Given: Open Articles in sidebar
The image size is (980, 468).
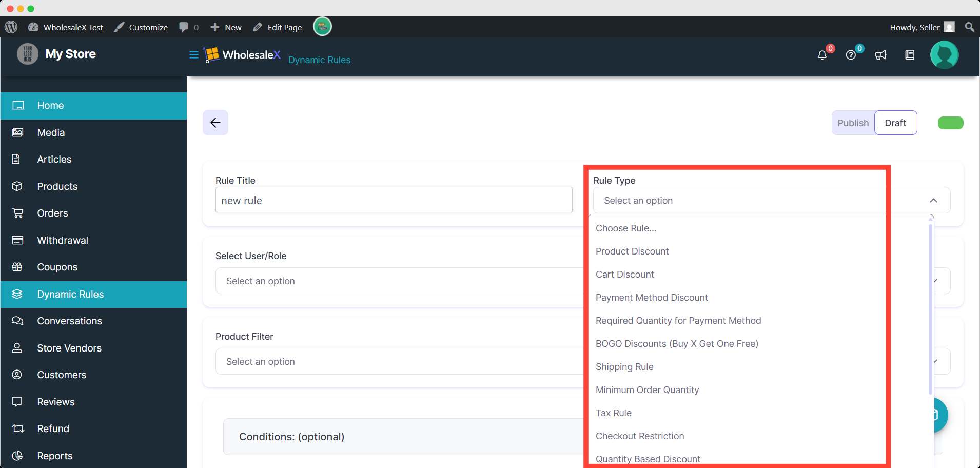Looking at the screenshot, I should [93, 160].
